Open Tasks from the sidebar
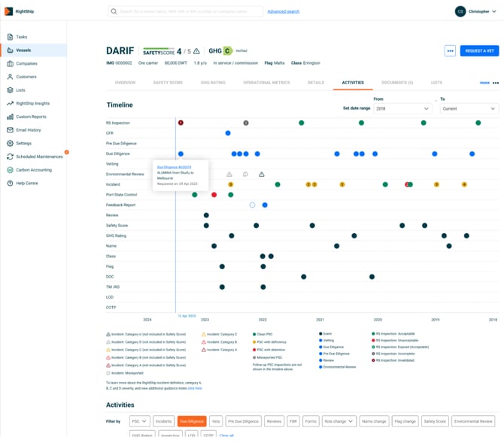The width and height of the screenshot is (504, 443). pos(22,37)
